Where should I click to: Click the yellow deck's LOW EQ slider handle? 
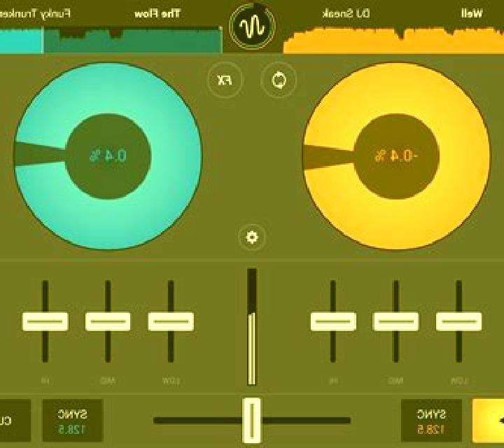[x=458, y=321]
